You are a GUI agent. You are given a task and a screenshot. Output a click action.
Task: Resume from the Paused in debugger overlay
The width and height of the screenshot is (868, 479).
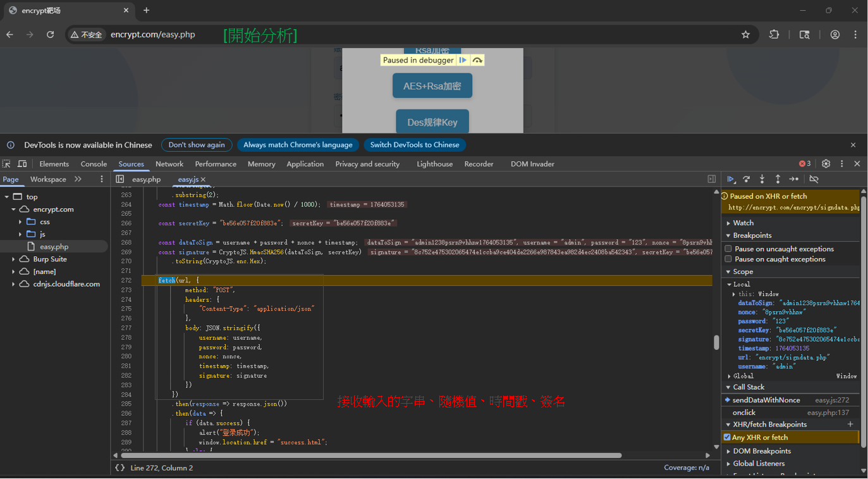[463, 60]
